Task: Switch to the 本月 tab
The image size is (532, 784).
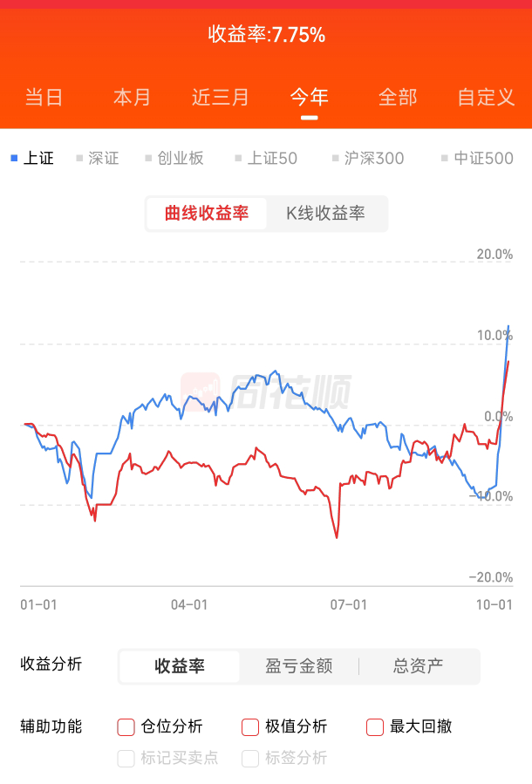Action: [133, 97]
